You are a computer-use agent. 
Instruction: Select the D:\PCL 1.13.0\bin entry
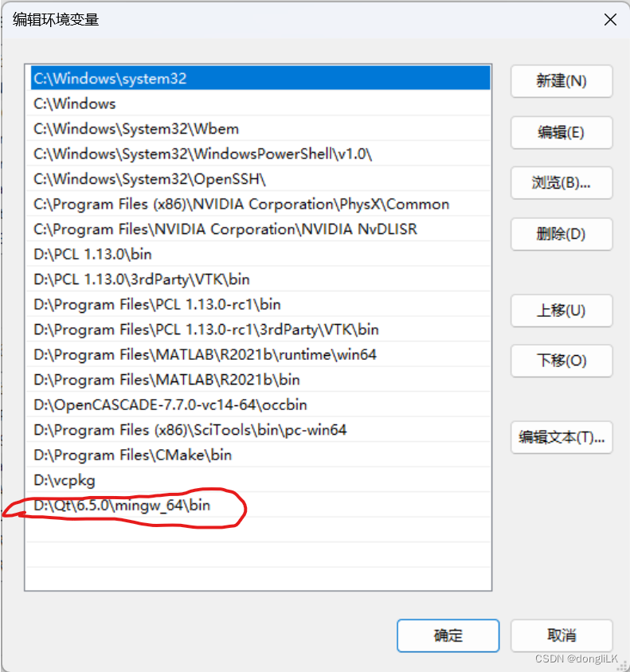(258, 254)
